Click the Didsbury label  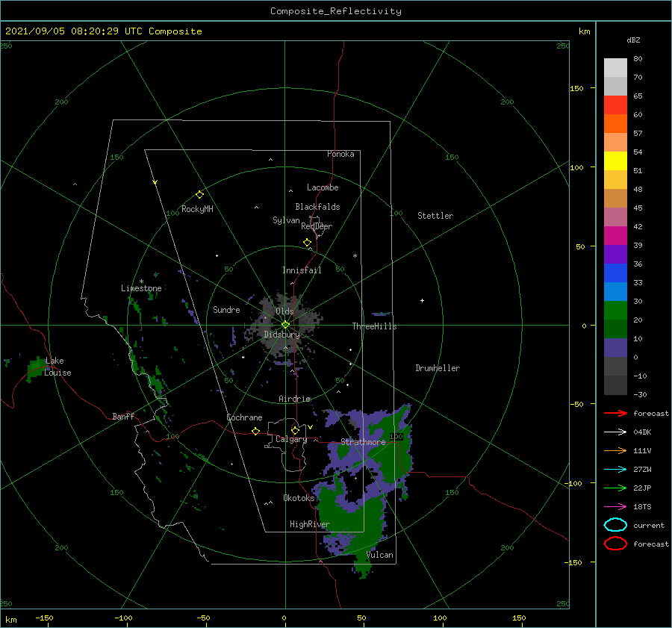(x=281, y=335)
